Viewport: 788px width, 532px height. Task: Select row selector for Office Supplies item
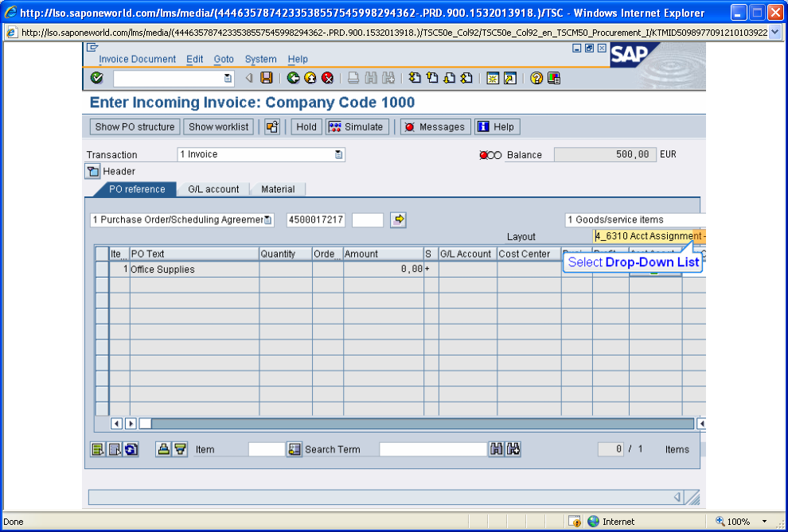tap(102, 270)
